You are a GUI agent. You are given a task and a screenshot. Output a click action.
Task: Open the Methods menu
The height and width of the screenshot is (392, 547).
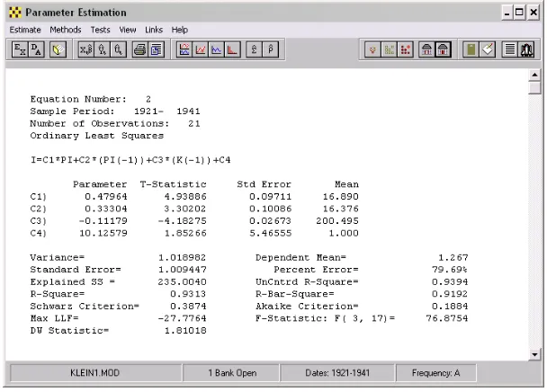click(66, 30)
